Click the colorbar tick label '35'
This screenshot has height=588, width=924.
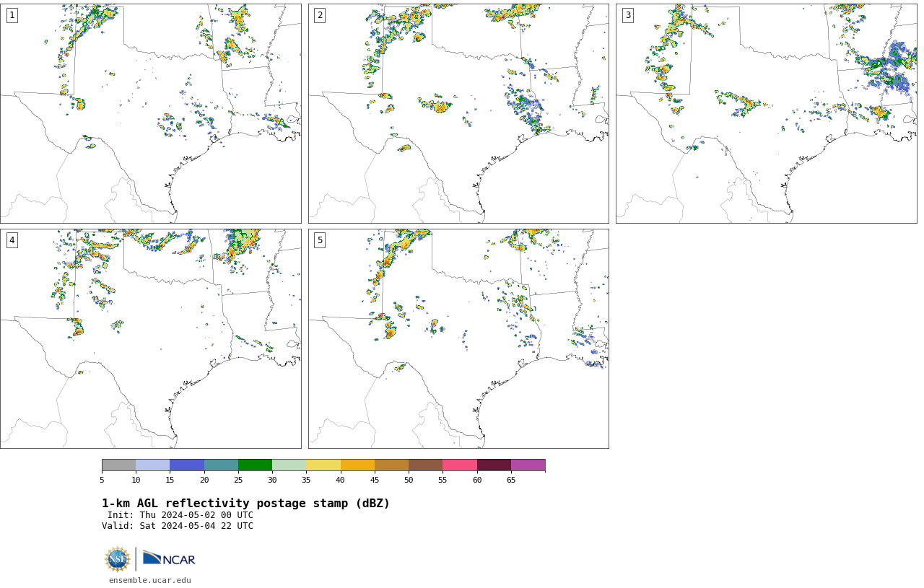pos(306,480)
